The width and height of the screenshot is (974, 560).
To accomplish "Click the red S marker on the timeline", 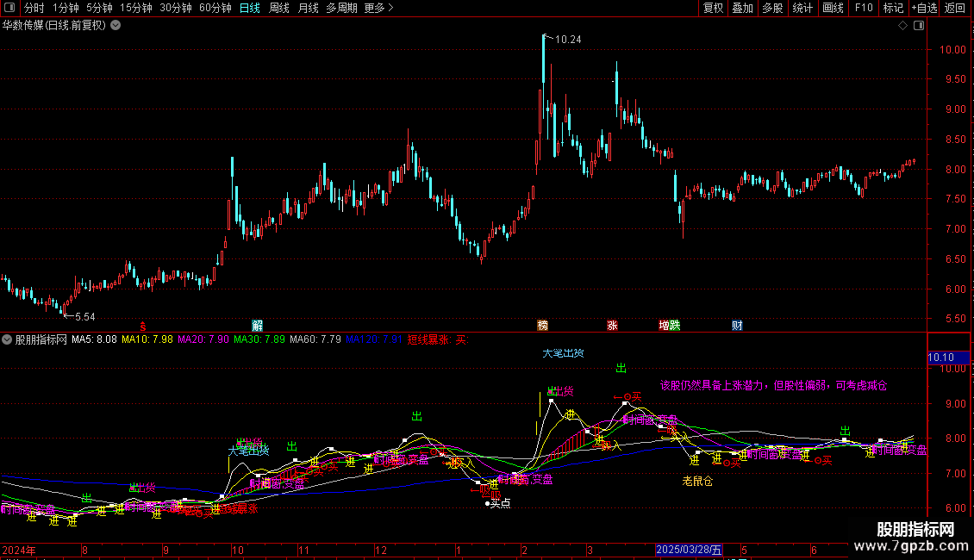I will pos(143,326).
